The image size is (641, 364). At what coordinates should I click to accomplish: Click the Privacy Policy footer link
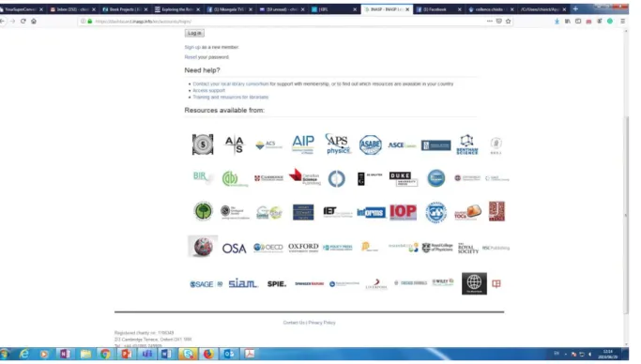click(322, 323)
